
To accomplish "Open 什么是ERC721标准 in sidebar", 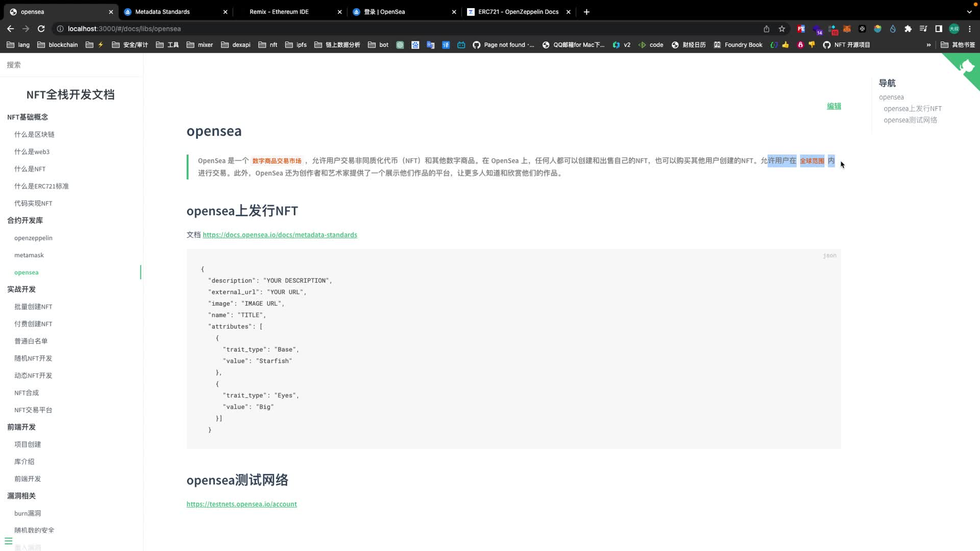I will pos(41,186).
